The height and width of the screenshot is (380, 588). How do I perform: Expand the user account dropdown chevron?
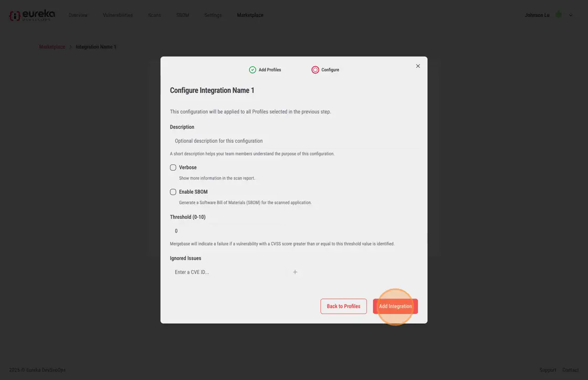[571, 15]
